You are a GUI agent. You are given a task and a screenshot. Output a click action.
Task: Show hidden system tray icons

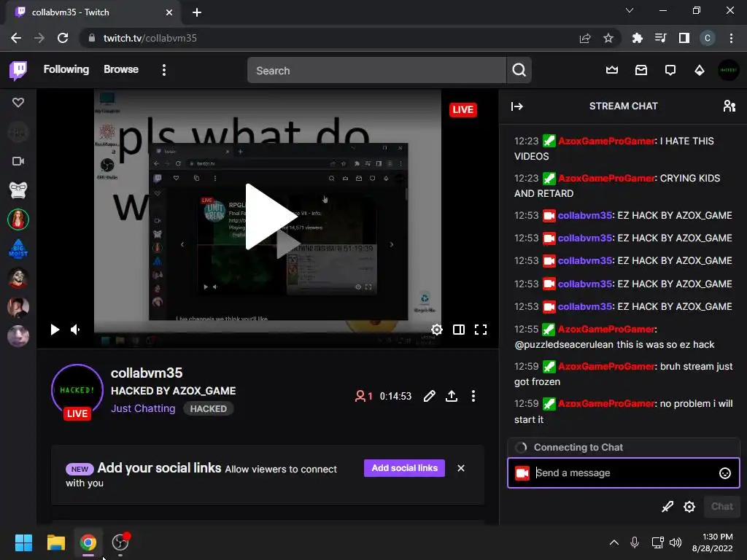tap(614, 542)
